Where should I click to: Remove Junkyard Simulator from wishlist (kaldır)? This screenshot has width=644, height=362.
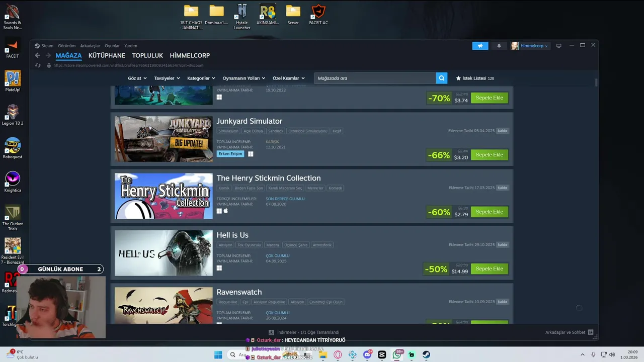click(x=502, y=131)
